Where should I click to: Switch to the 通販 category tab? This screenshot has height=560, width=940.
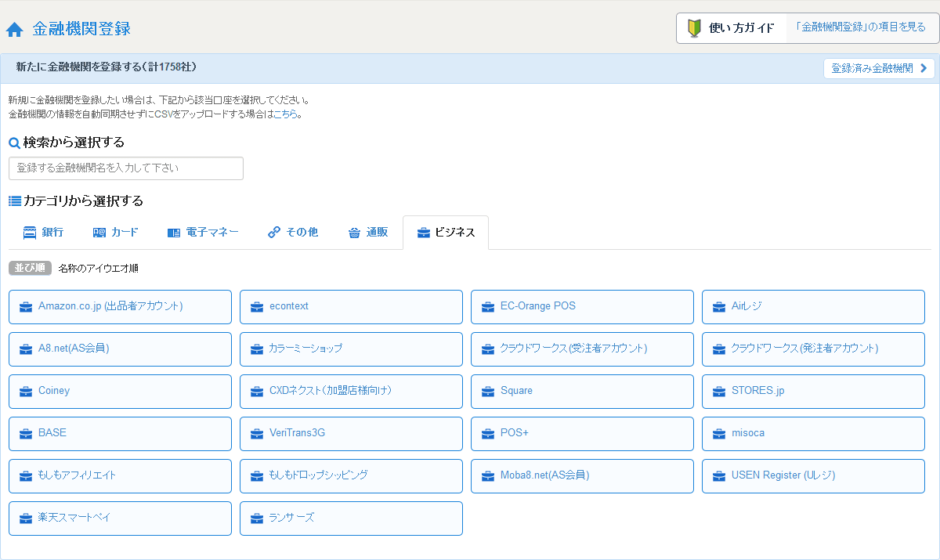pyautogui.click(x=367, y=233)
